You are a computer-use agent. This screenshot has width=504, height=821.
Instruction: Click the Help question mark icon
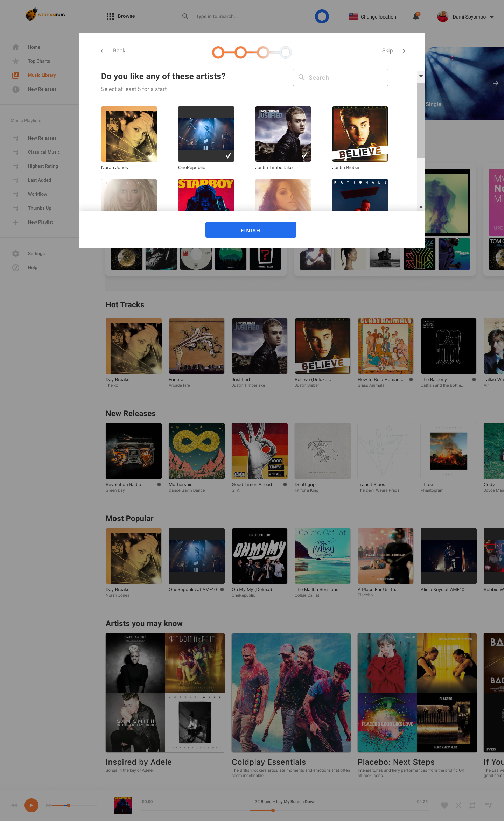[16, 268]
